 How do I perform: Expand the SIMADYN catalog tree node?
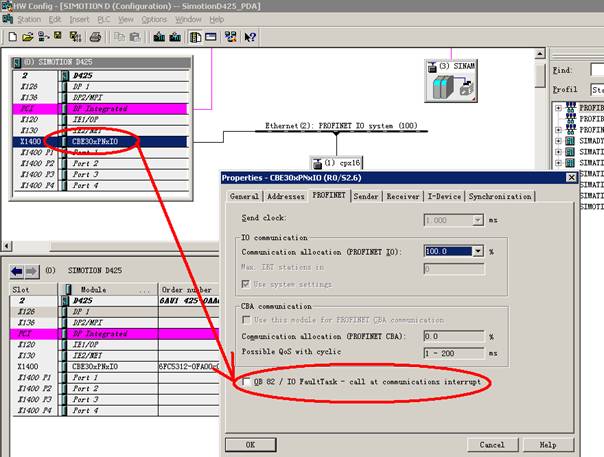558,140
